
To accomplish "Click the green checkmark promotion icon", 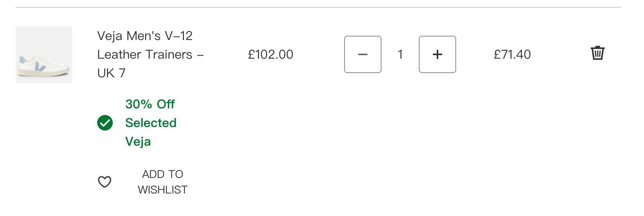I will (105, 123).
